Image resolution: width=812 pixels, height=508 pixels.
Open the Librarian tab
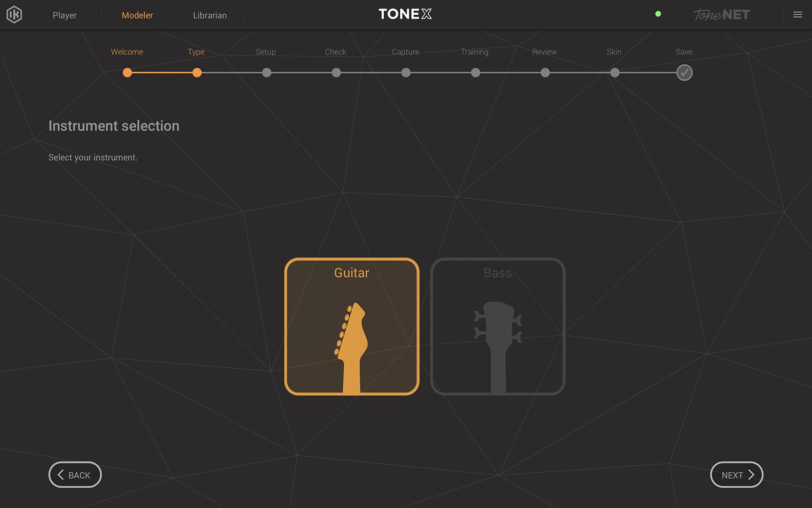[209, 15]
